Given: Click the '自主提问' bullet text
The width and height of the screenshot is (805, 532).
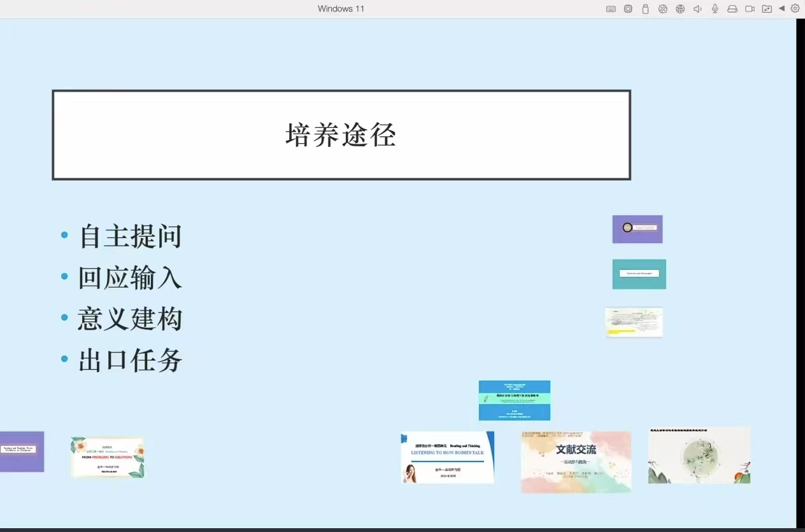Looking at the screenshot, I should pyautogui.click(x=130, y=236).
